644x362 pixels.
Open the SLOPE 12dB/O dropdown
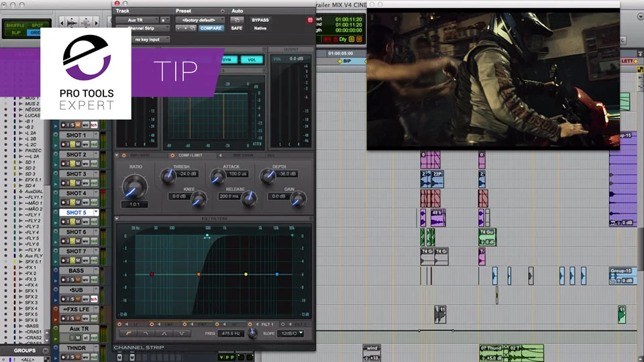291,334
